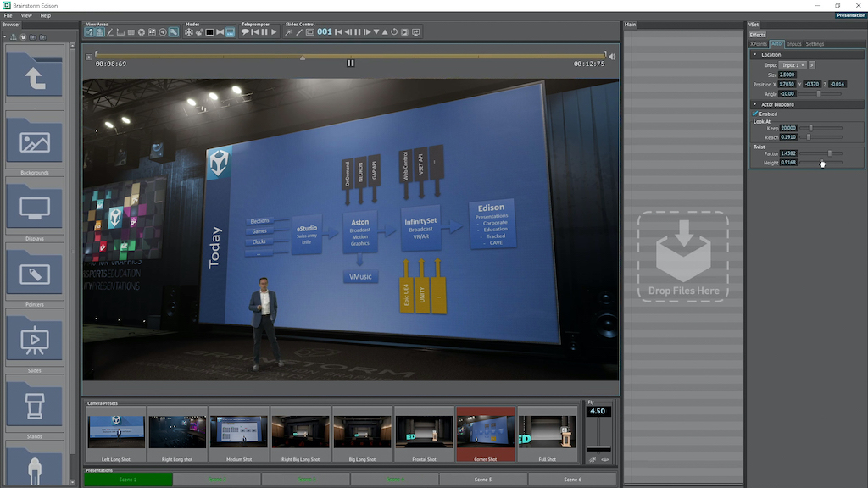868x488 pixels.
Task: Open the Slides folder in Browser
Action: click(35, 338)
